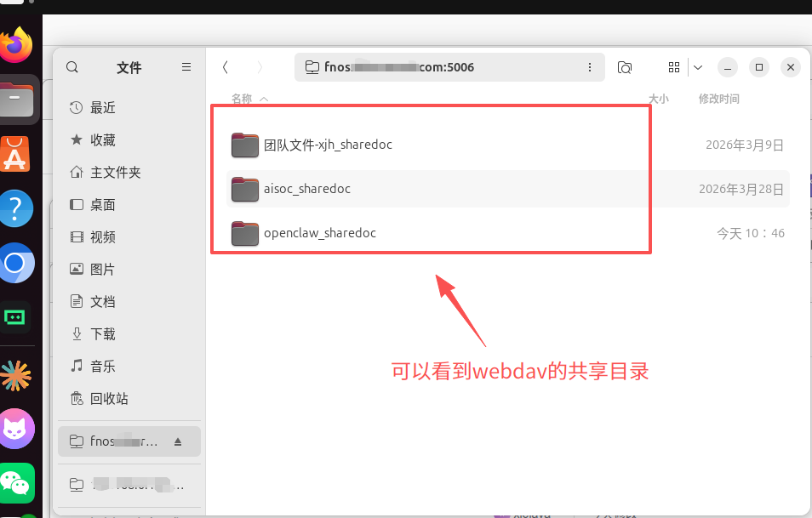
Task: Launch Chromium browser from the dock
Action: click(16, 263)
